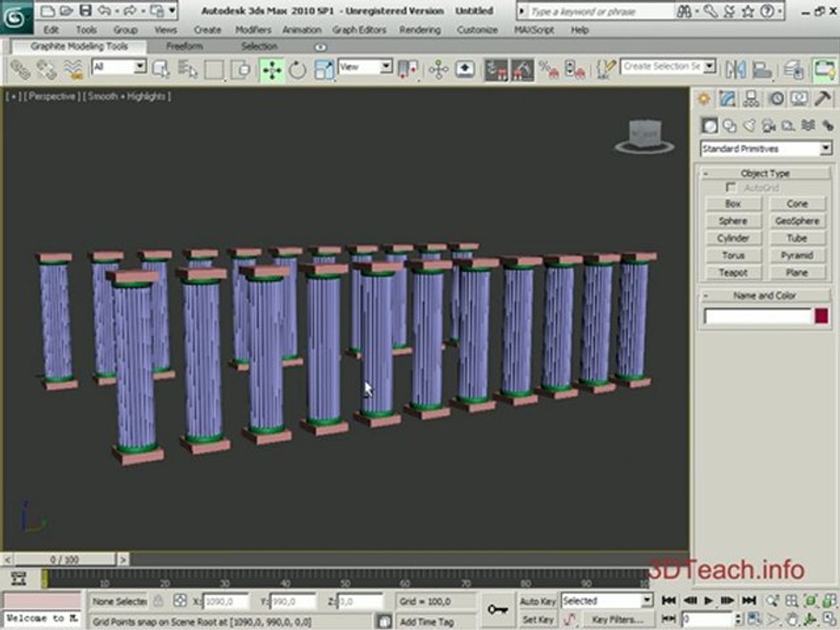The image size is (840, 630).
Task: Activate the Select and Scale tool
Action: [x=324, y=70]
